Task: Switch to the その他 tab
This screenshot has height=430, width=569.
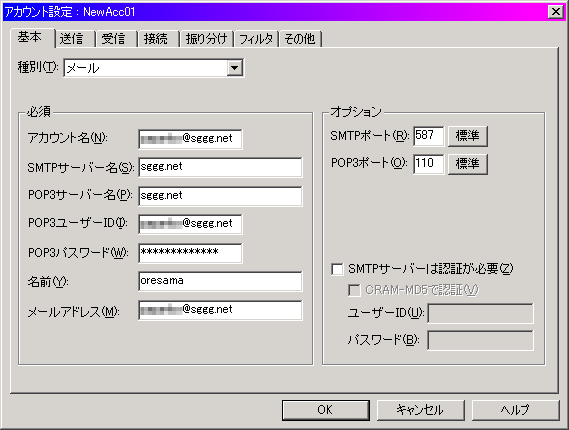Action: 300,38
